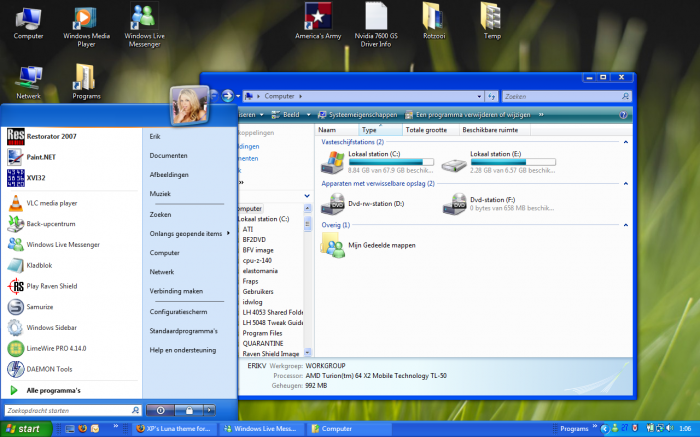Collapse the Vasteschijfstations group
This screenshot has height=437, width=700.
pyautogui.click(x=625, y=142)
